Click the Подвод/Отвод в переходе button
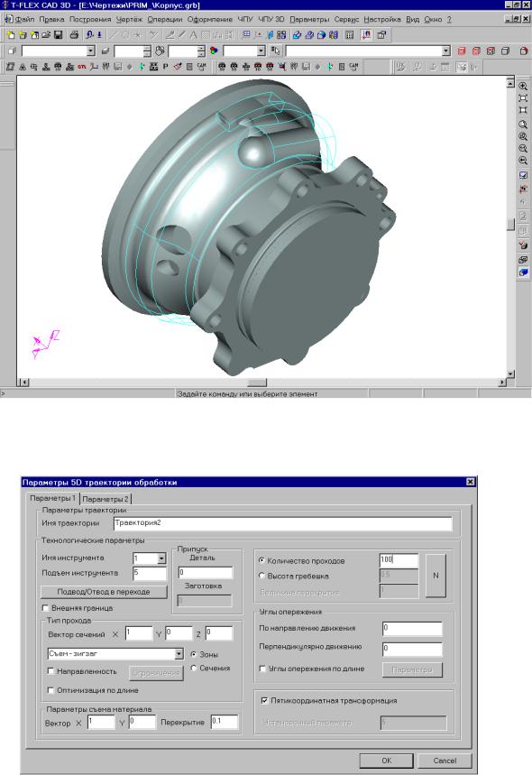 click(104, 592)
